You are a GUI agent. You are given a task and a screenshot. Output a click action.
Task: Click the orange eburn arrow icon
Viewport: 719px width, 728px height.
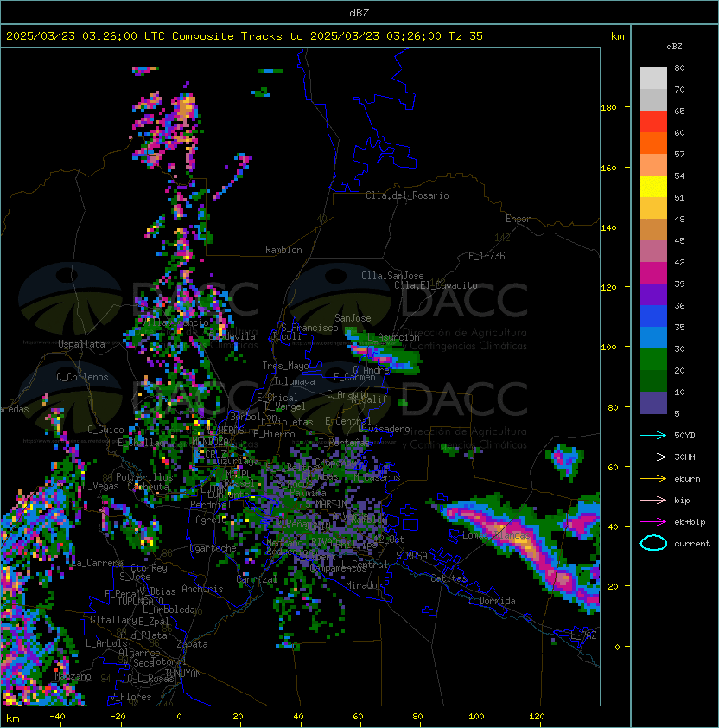pos(653,478)
